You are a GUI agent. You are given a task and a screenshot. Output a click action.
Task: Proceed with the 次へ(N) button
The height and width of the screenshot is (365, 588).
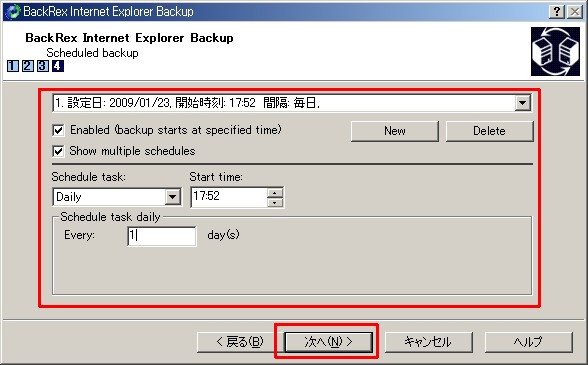click(x=328, y=342)
